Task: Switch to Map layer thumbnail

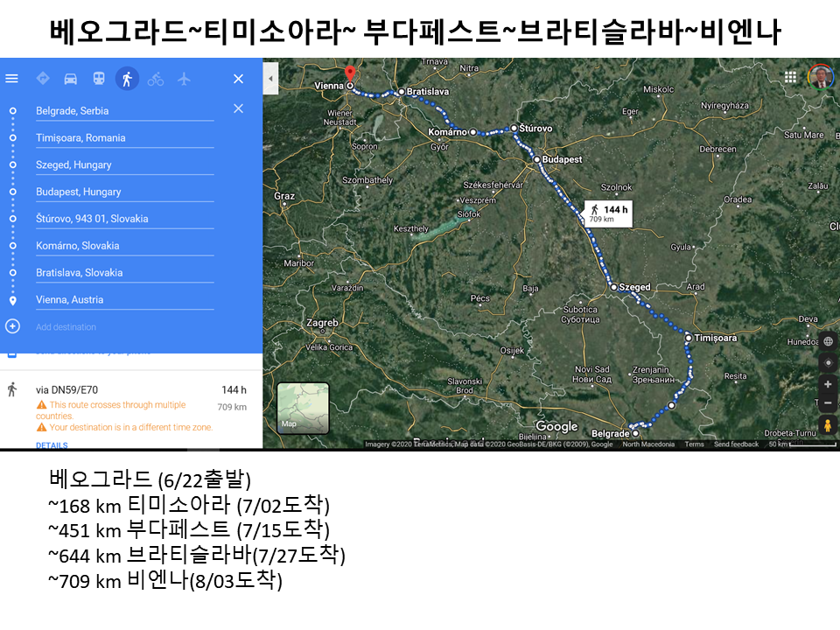Action: coord(303,409)
